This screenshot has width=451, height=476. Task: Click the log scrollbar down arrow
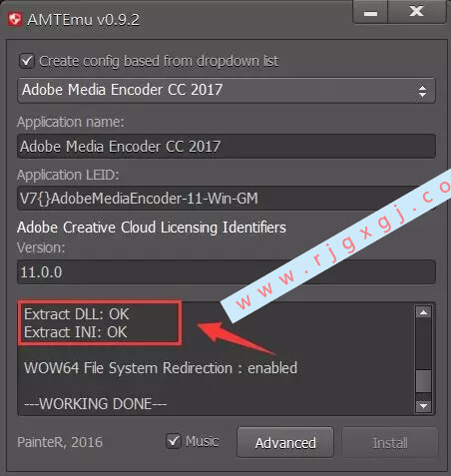[423, 405]
